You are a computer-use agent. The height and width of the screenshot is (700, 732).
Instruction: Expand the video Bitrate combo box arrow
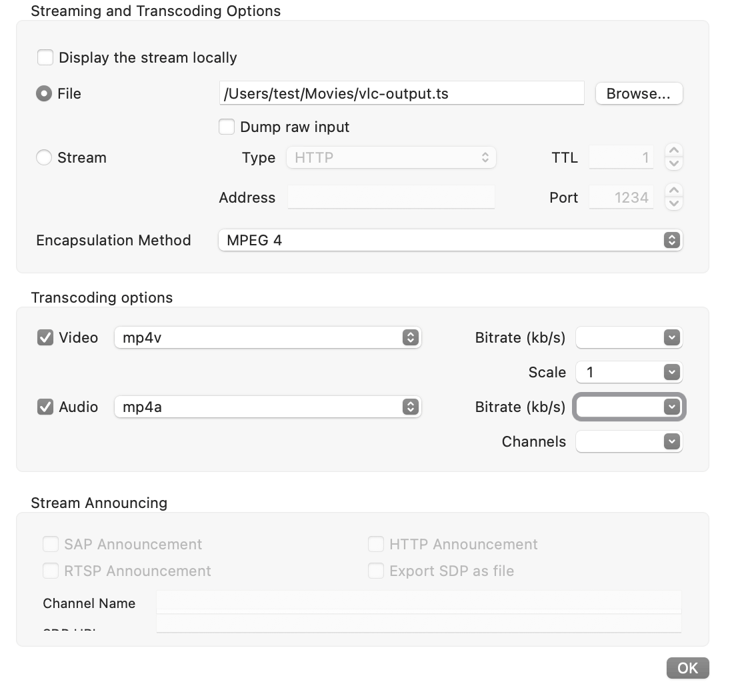click(671, 338)
